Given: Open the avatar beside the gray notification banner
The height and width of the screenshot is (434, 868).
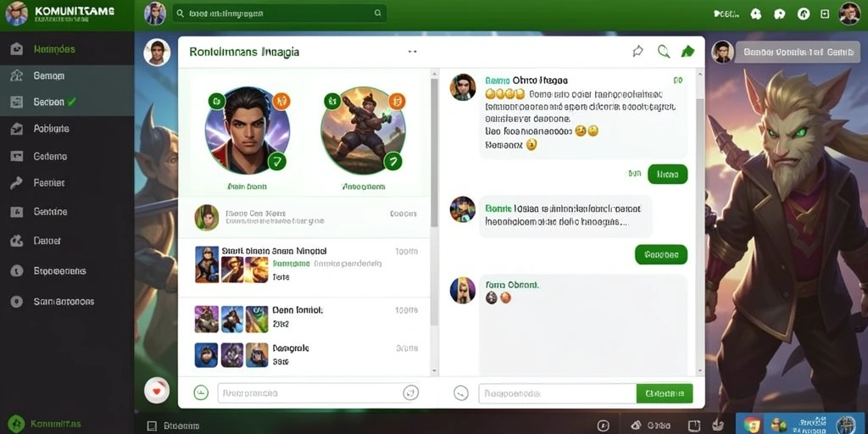Looking at the screenshot, I should pos(722,52).
